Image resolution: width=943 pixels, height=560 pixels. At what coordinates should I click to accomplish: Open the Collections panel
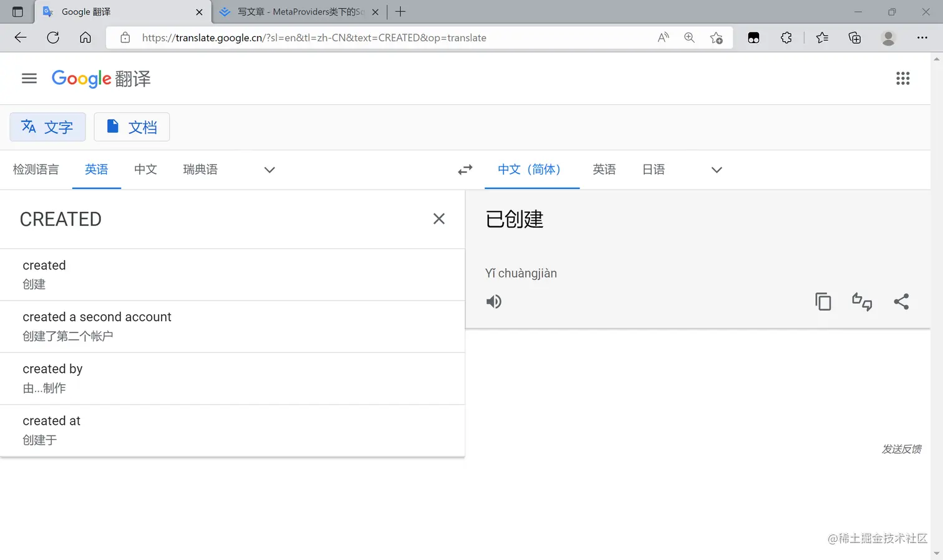coord(855,37)
